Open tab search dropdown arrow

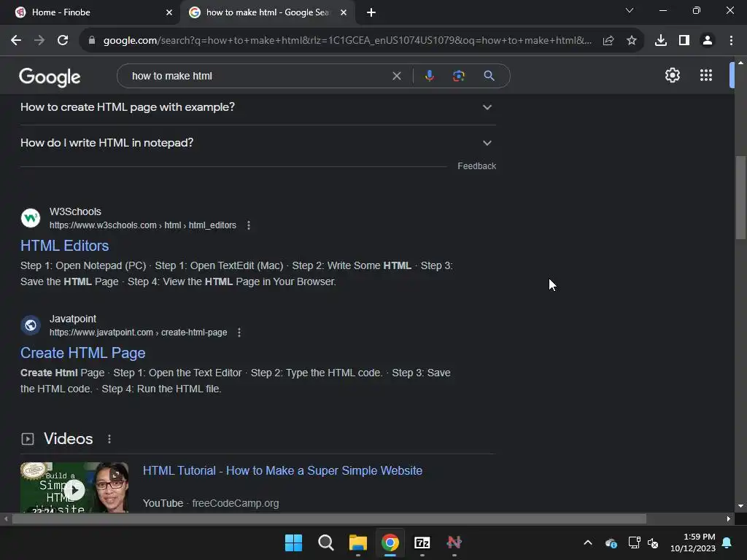[630, 10]
